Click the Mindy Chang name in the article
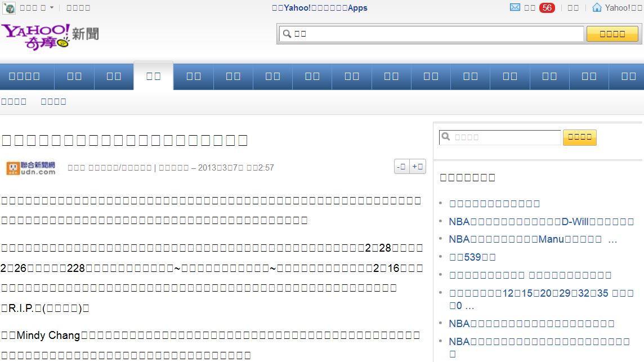Screen dimensions: 644x362 coord(48,336)
